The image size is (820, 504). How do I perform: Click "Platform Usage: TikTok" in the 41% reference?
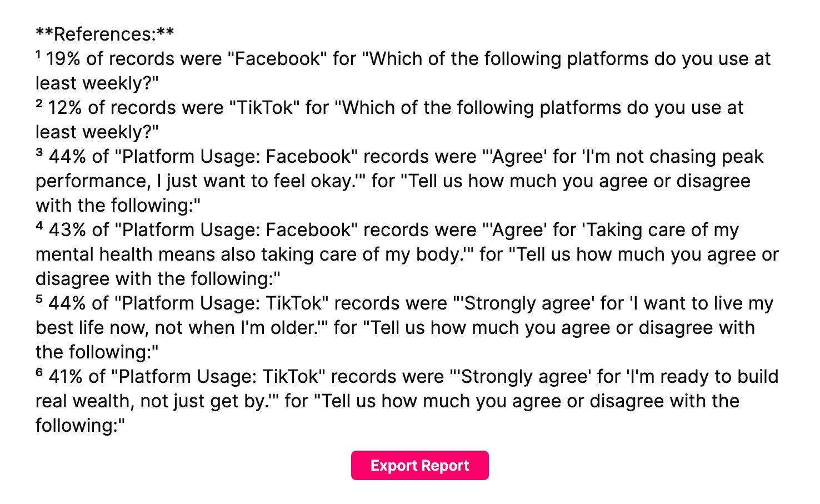pyautogui.click(x=218, y=377)
